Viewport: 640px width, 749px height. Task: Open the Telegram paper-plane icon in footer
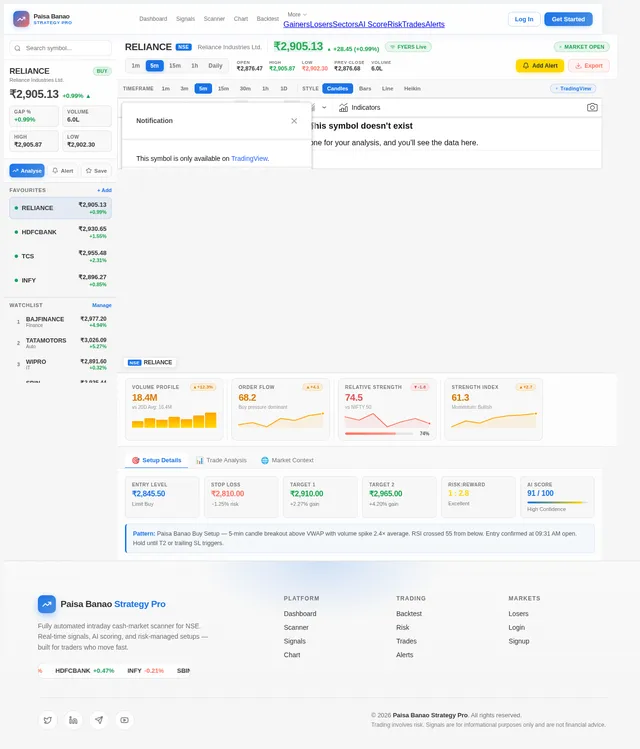coord(99,720)
